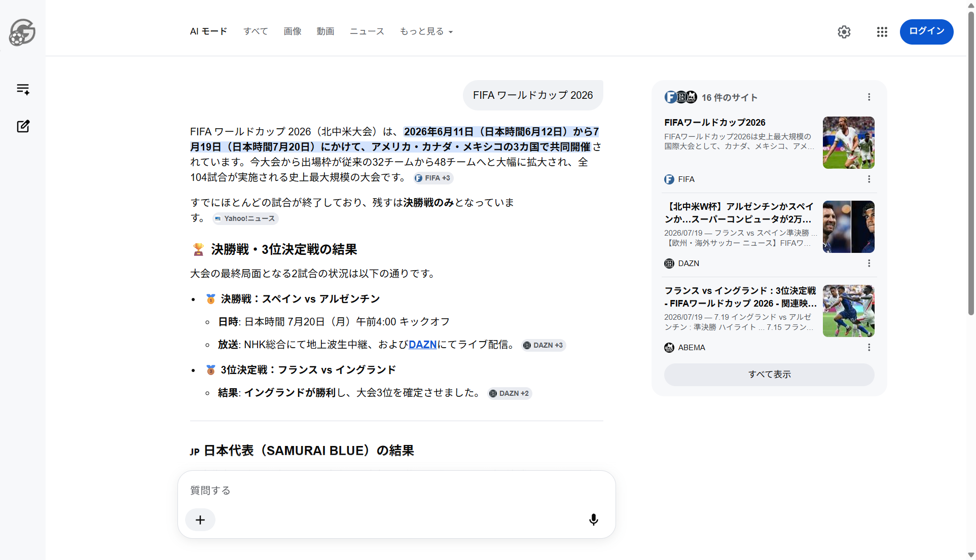The height and width of the screenshot is (560, 976).
Task: Click 3位決定戦：フランス vs イングランド text
Action: pyautogui.click(x=308, y=370)
